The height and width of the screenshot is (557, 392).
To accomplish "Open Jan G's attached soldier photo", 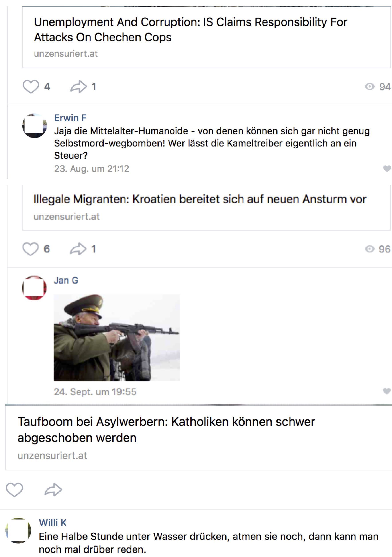I will coord(117,338).
